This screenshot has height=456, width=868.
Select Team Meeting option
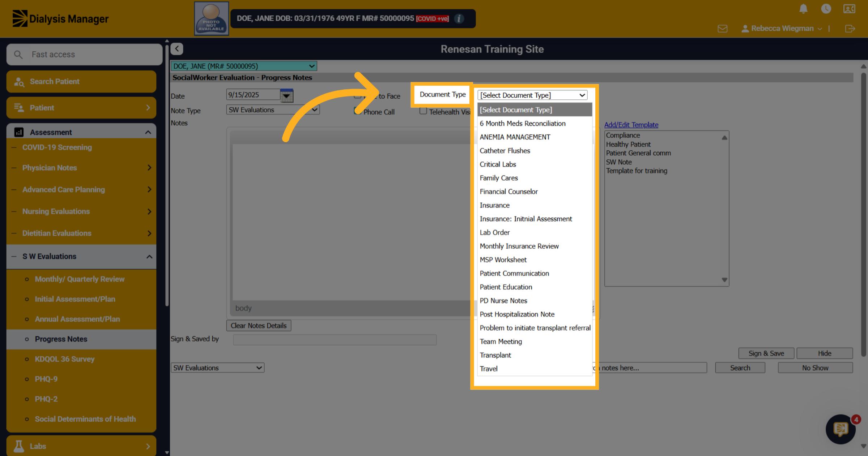click(535, 342)
